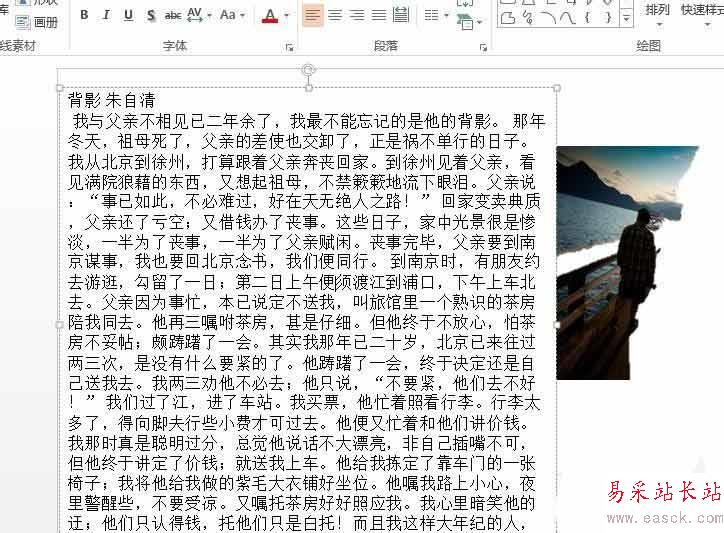Center align the text
Image resolution: width=724 pixels, height=533 pixels.
[335, 15]
